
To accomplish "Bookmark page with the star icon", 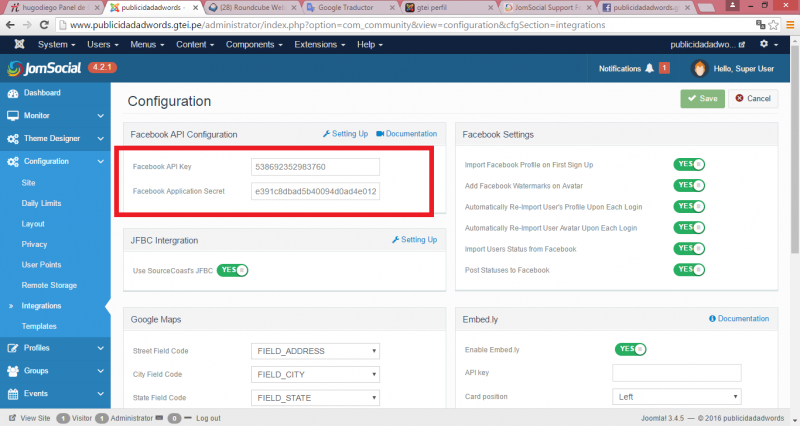I will coord(773,24).
